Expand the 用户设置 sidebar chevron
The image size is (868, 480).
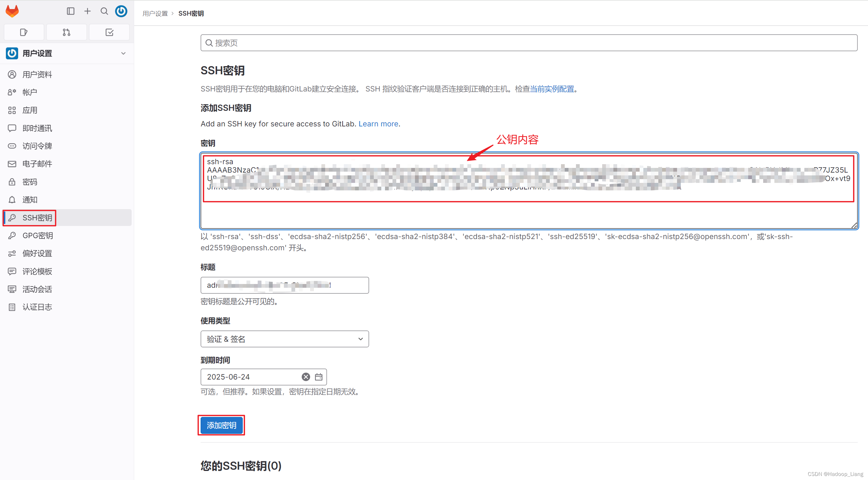123,53
